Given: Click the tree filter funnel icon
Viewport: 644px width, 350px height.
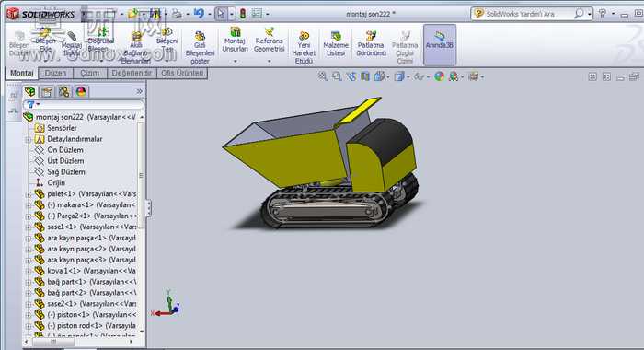Looking at the screenshot, I should click(x=30, y=104).
